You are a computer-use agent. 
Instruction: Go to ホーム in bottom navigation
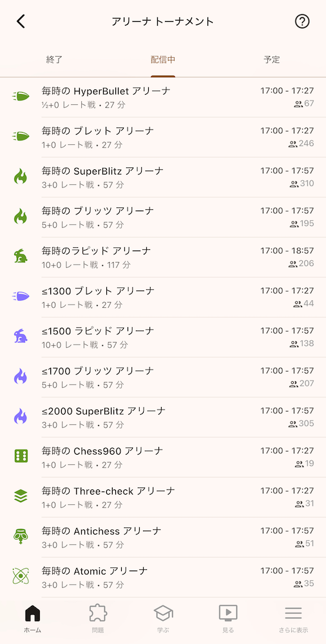point(32,620)
